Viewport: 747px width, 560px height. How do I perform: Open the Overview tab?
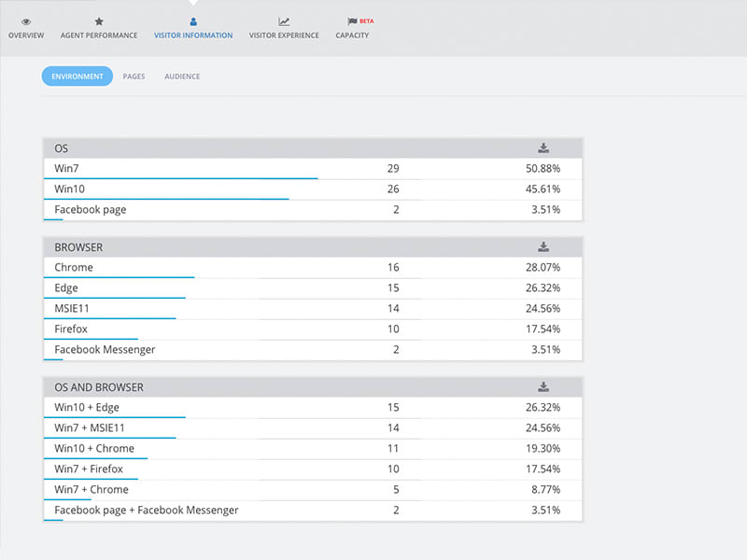pyautogui.click(x=26, y=35)
